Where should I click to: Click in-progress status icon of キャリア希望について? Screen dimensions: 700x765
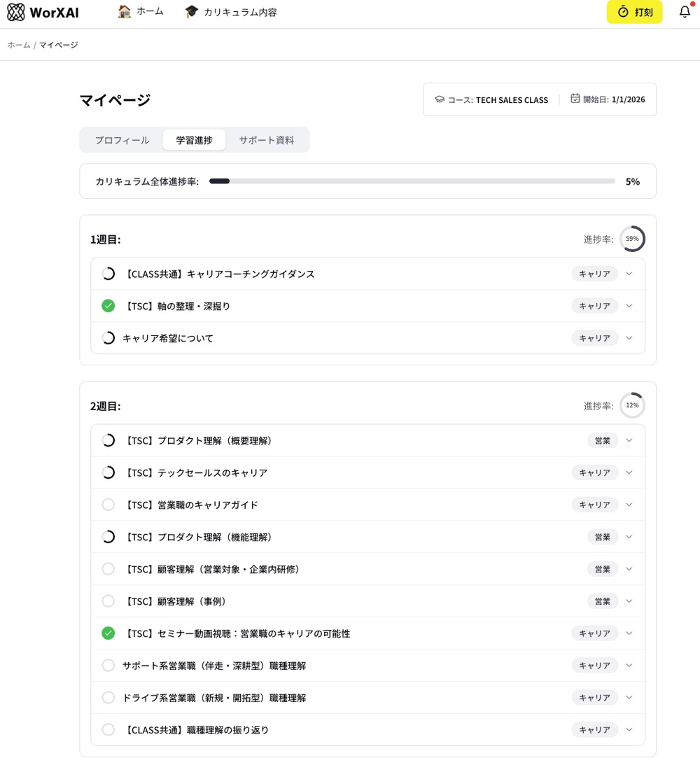tap(108, 338)
